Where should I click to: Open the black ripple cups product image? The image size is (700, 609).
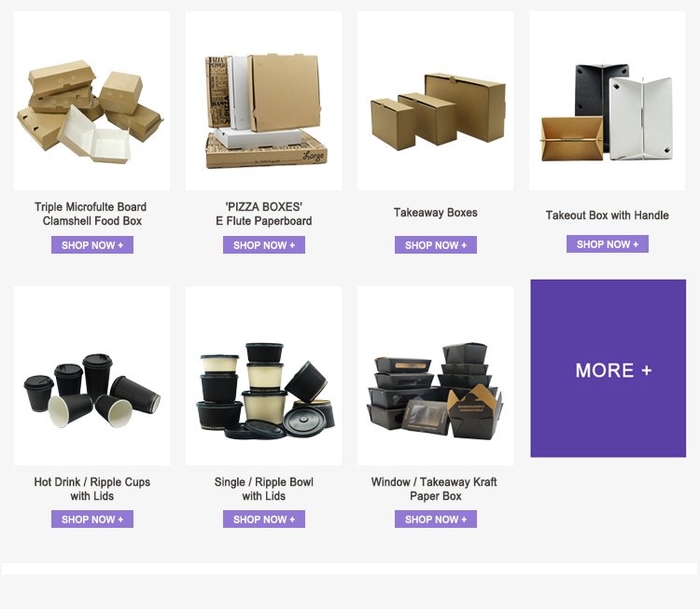tap(92, 376)
